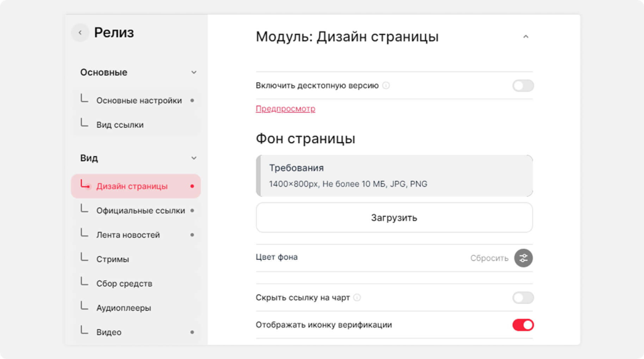The image size is (644, 359).
Task: Disable Отображать иконку верификации toggle
Action: 523,325
